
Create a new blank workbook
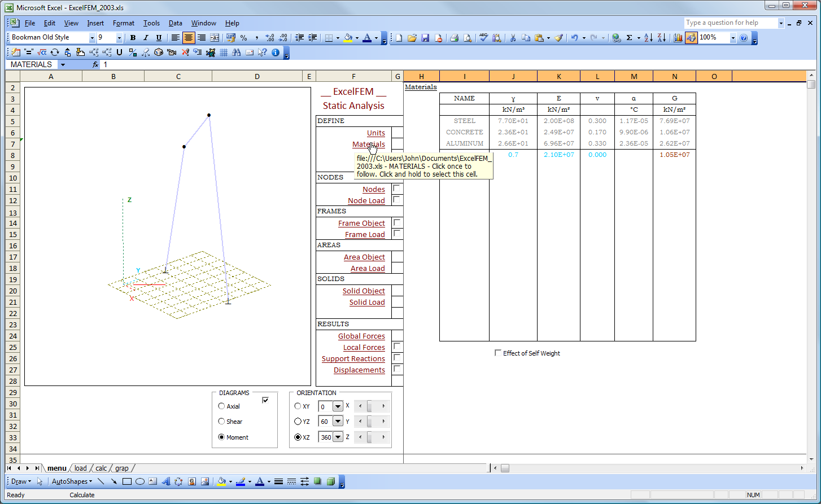tap(399, 38)
